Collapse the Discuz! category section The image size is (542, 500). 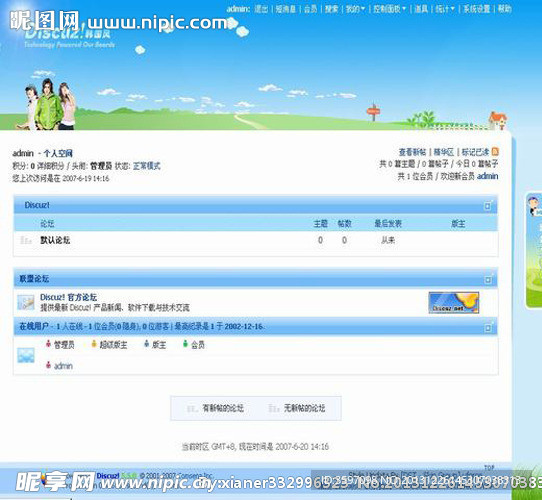488,206
